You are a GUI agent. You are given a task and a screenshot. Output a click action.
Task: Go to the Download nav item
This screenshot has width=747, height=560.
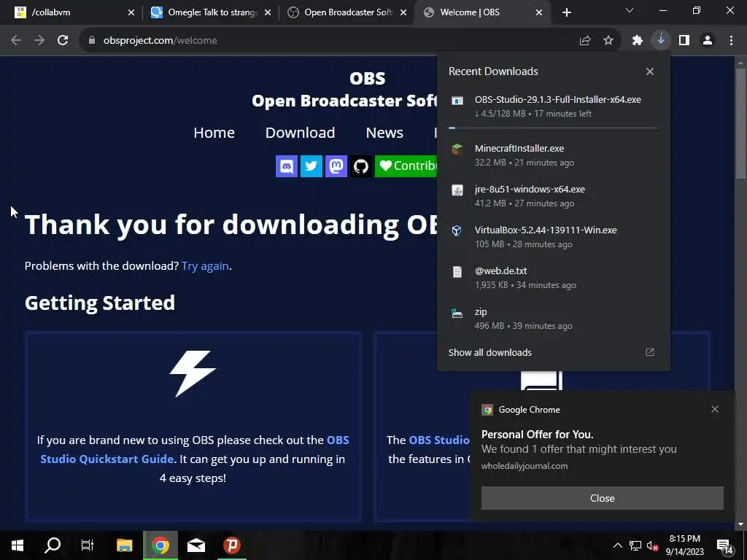(x=300, y=133)
